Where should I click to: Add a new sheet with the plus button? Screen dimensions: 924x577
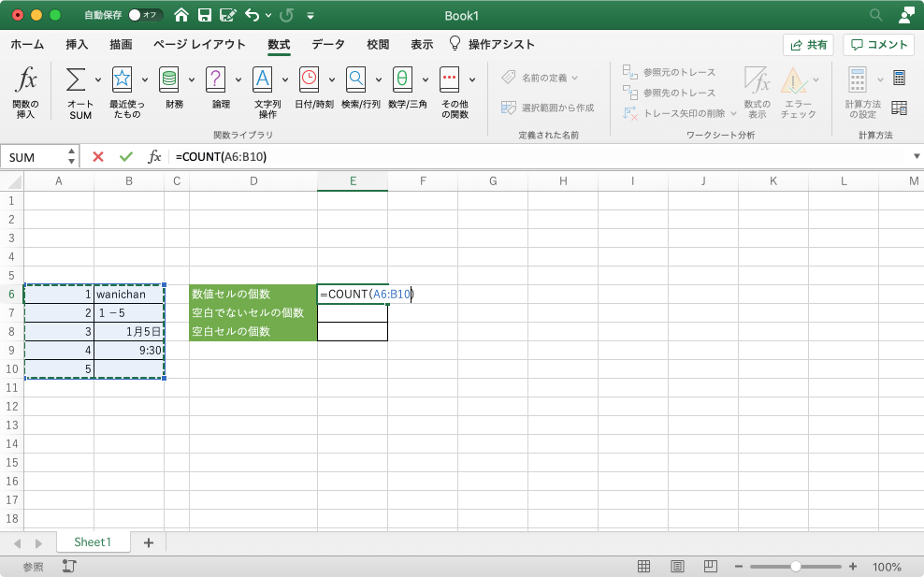pos(149,542)
